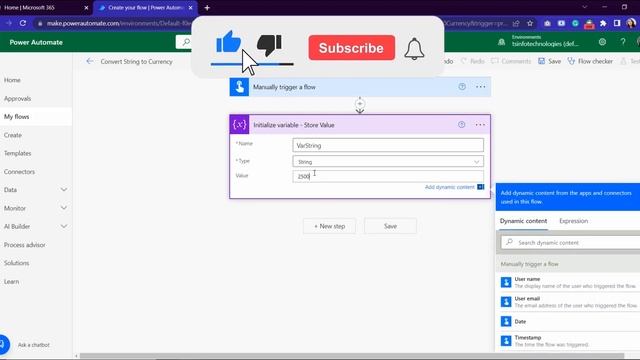Screen dimensions: 640x360
Task: Click the Date dynamic content icon
Action: (x=506, y=321)
